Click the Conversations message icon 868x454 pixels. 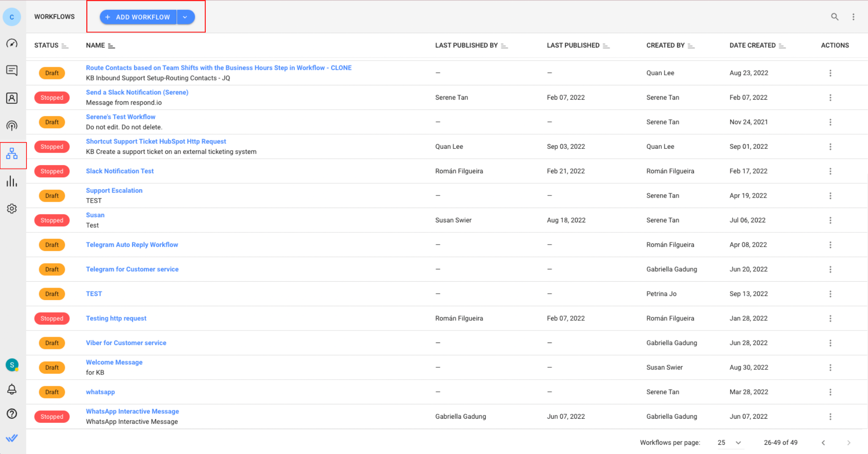tap(12, 70)
